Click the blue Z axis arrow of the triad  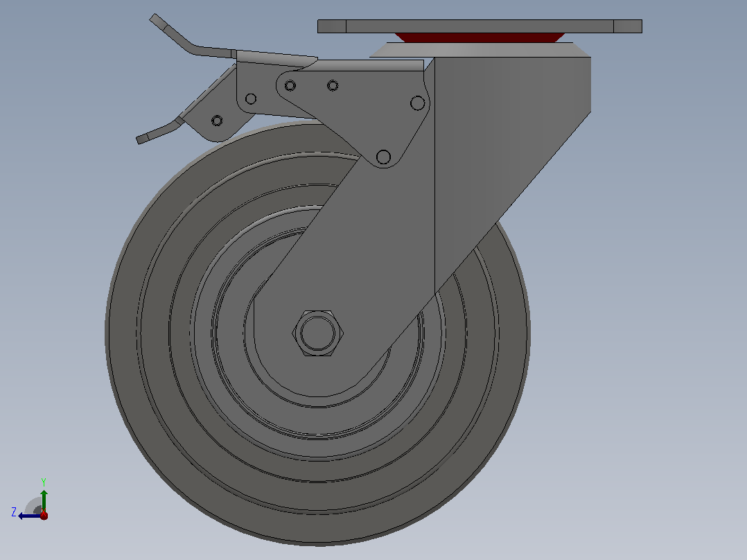coord(28,516)
